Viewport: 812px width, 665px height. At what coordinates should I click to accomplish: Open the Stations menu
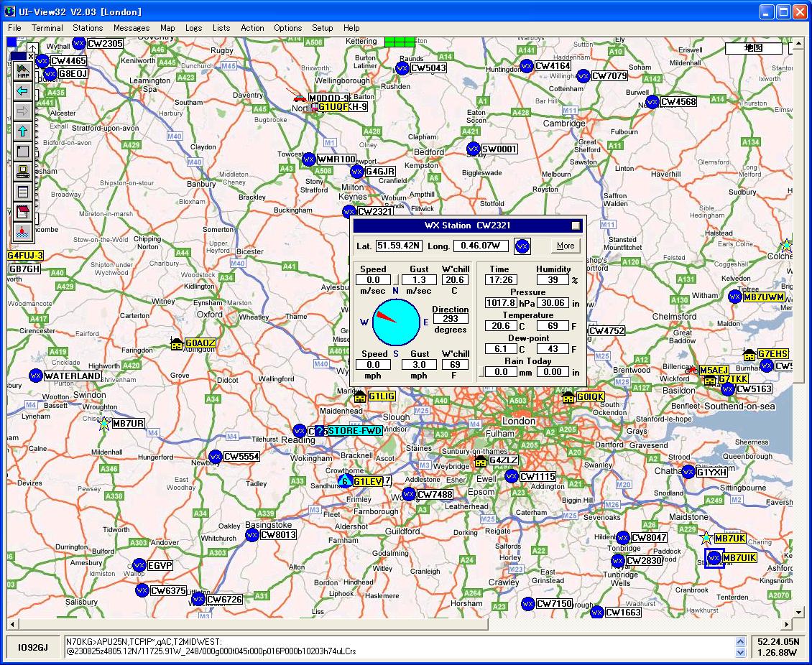(x=88, y=28)
